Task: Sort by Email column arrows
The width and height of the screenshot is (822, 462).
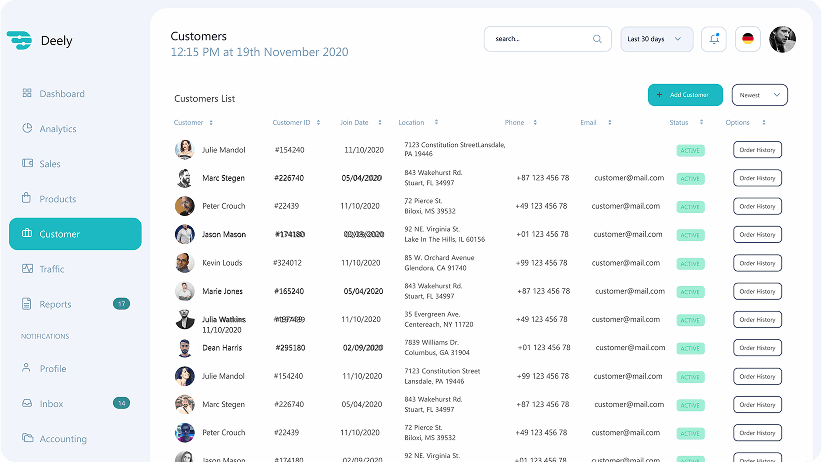Action: tap(610, 123)
